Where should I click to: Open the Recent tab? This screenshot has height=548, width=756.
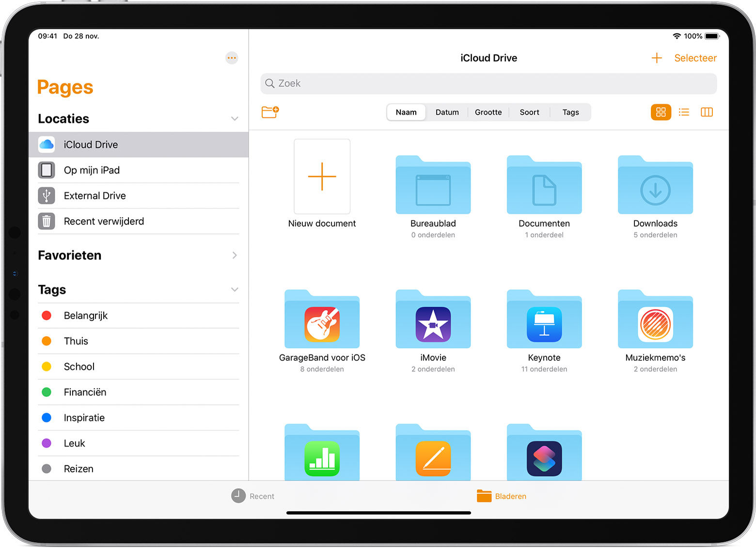click(x=252, y=496)
